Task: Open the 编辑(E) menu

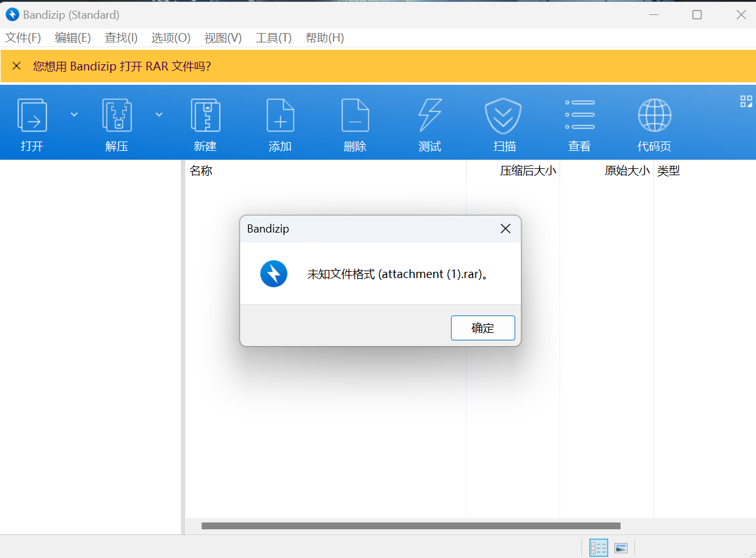Action: (x=73, y=38)
